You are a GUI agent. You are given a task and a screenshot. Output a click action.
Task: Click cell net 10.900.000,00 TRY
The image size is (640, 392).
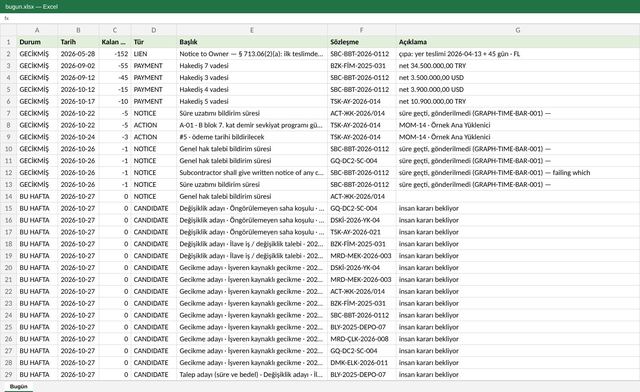coord(518,101)
